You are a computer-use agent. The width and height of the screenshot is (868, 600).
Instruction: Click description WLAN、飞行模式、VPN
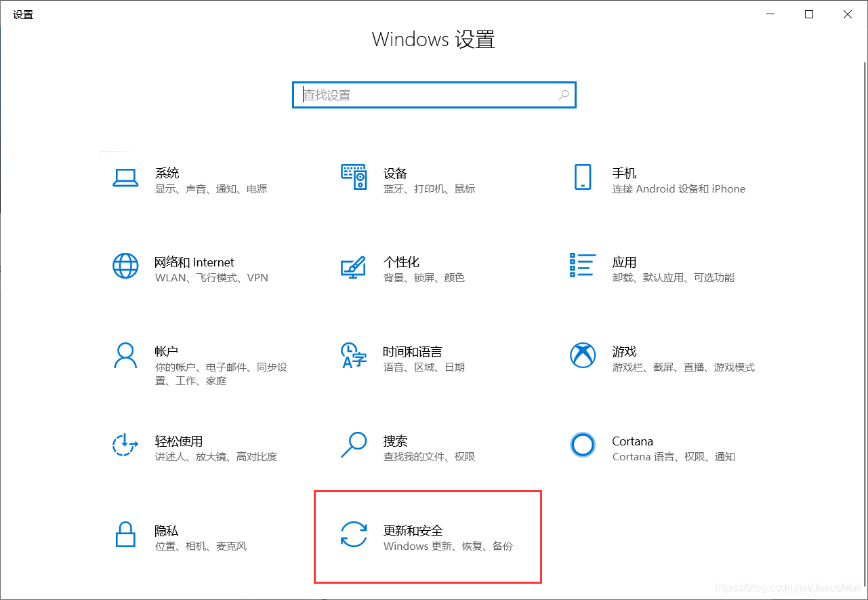211,278
